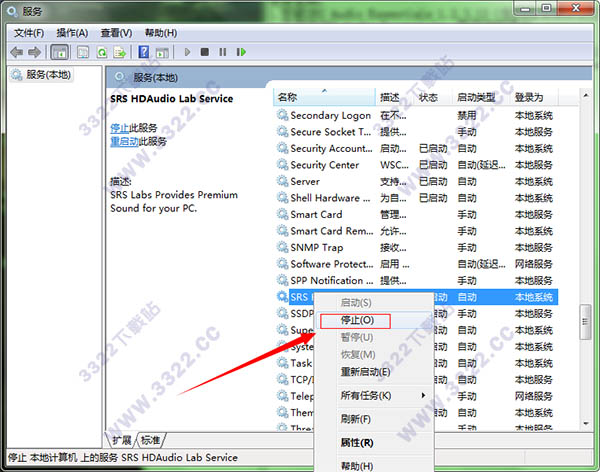Click the Pause Service toolbar icon
The image size is (600, 472).
point(222,52)
